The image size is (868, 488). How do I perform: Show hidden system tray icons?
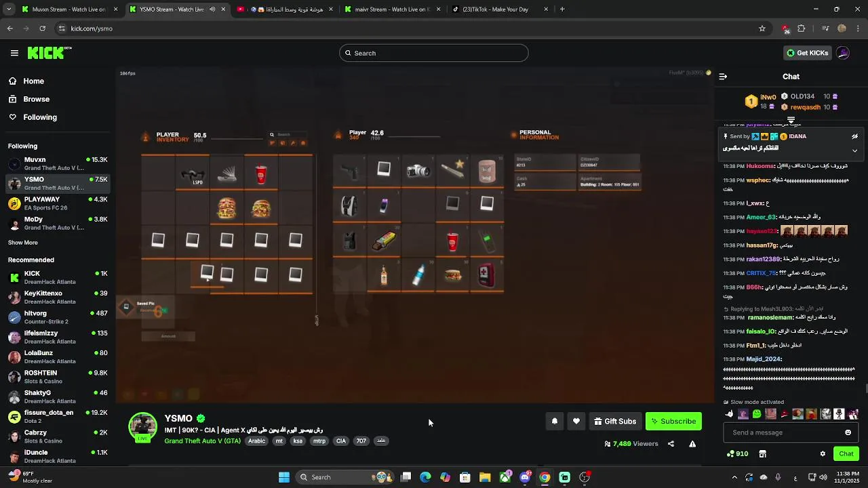(734, 477)
